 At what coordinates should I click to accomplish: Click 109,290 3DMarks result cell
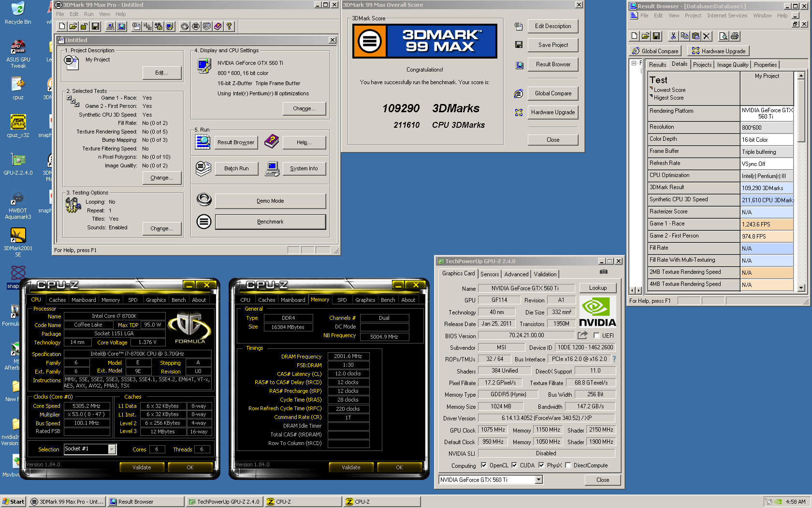tap(767, 188)
